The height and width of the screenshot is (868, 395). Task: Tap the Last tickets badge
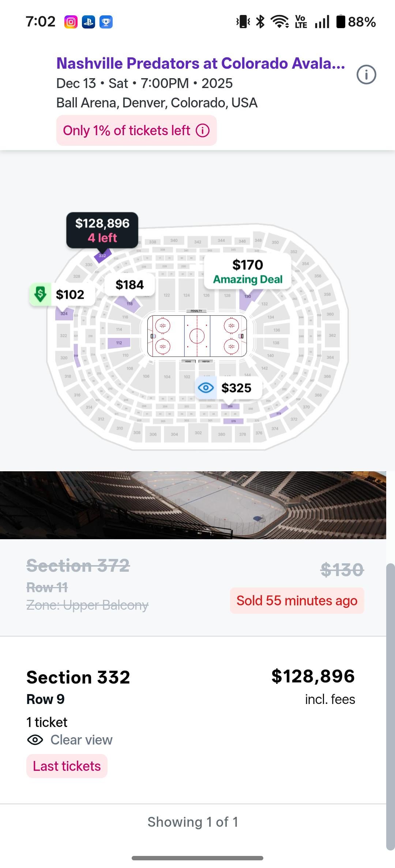[67, 766]
